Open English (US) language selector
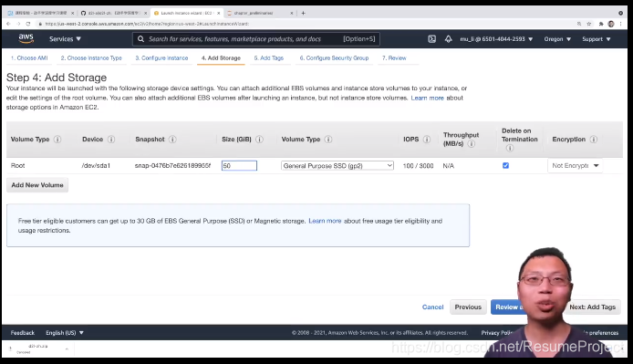The width and height of the screenshot is (633, 364). click(x=65, y=333)
